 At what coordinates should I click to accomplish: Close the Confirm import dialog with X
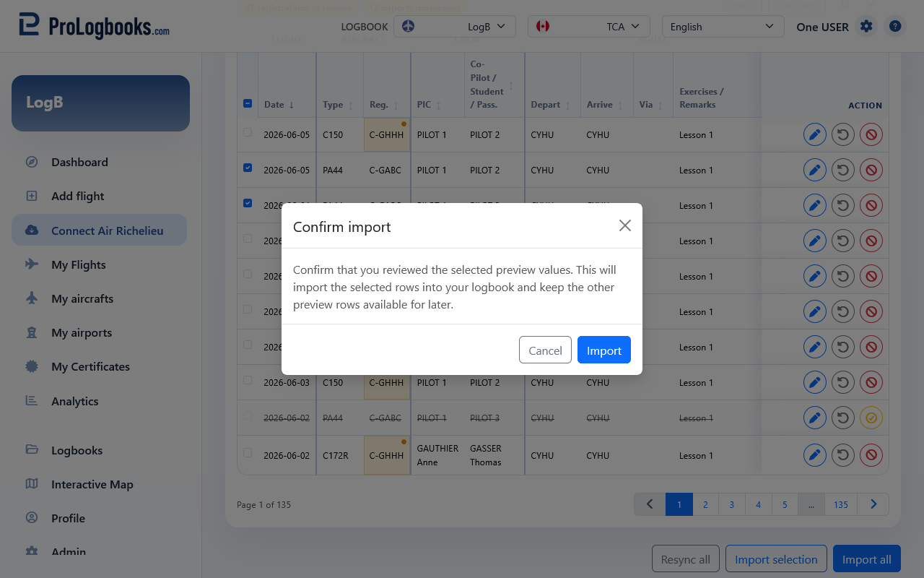coord(625,225)
